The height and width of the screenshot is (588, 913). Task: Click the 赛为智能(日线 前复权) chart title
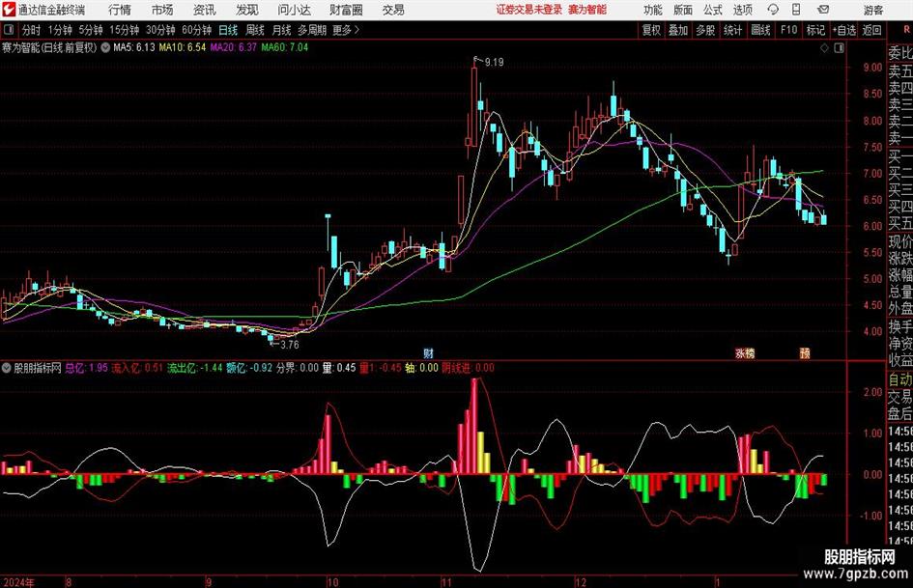pyautogui.click(x=49, y=47)
